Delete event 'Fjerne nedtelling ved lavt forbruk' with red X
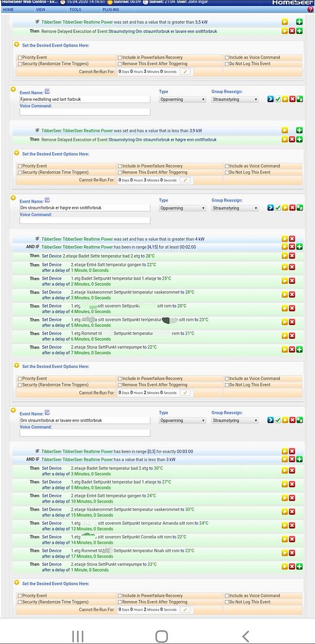The height and width of the screenshot is (644, 315). click(292, 100)
